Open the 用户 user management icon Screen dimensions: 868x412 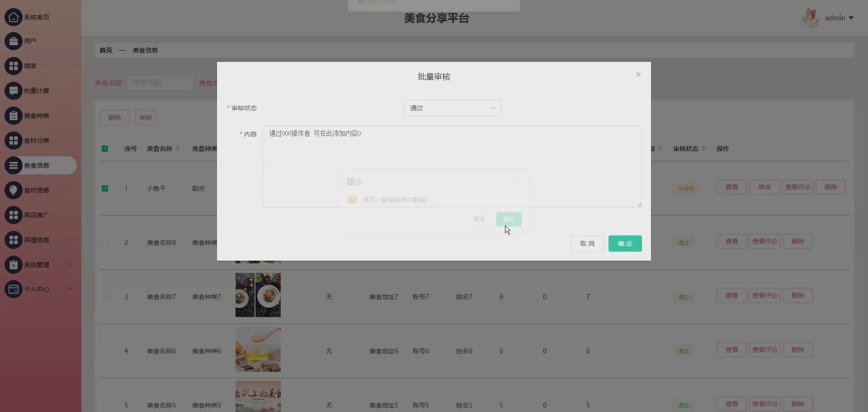(13, 41)
